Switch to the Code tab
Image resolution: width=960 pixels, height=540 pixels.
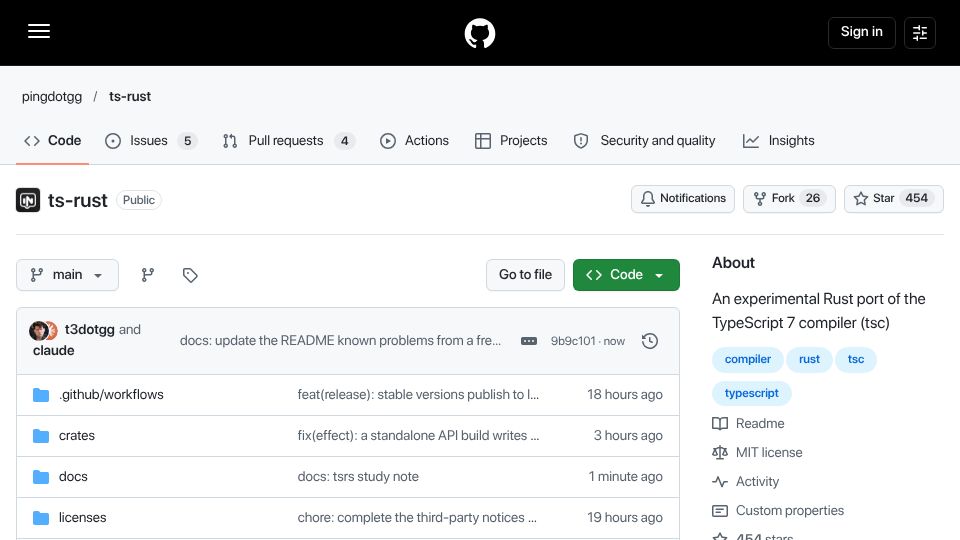coord(53,141)
